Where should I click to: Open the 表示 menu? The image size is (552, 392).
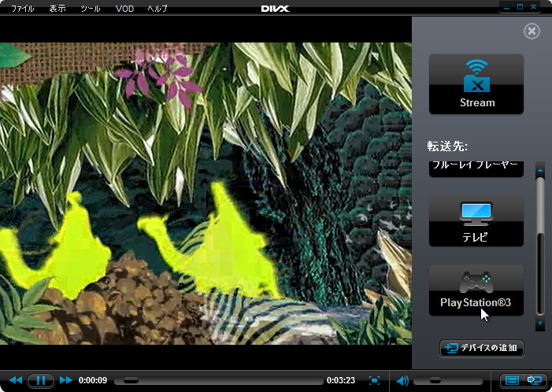coord(57,9)
